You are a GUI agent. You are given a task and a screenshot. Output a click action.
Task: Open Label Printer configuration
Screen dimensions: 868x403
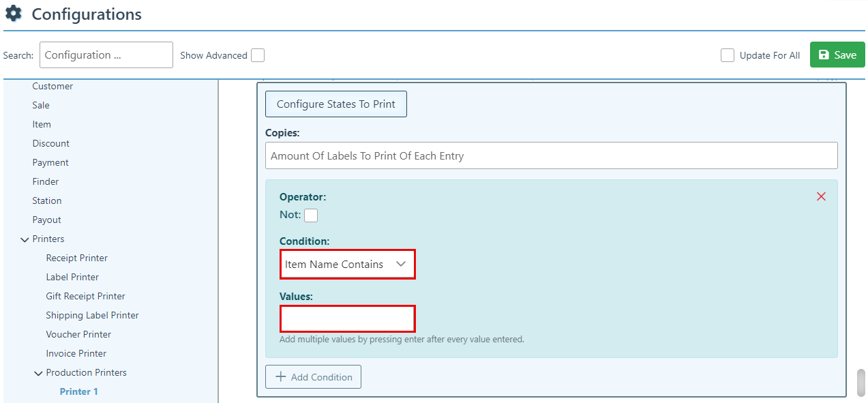[x=72, y=277]
